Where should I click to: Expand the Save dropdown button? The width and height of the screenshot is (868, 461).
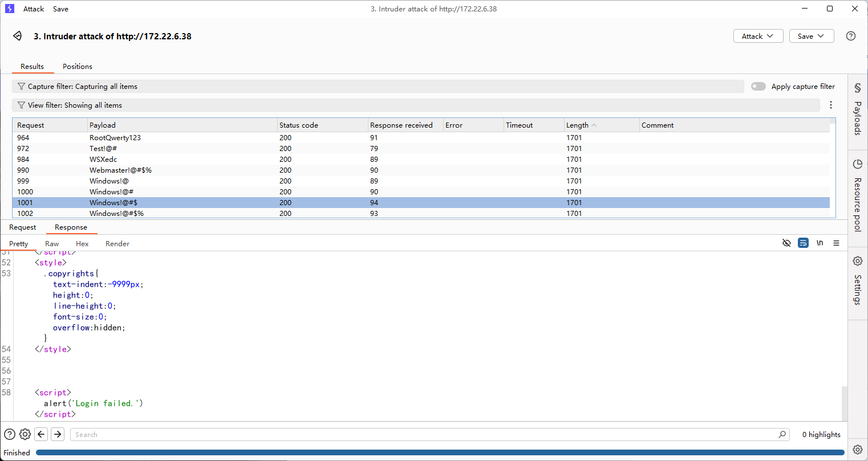[x=811, y=36]
